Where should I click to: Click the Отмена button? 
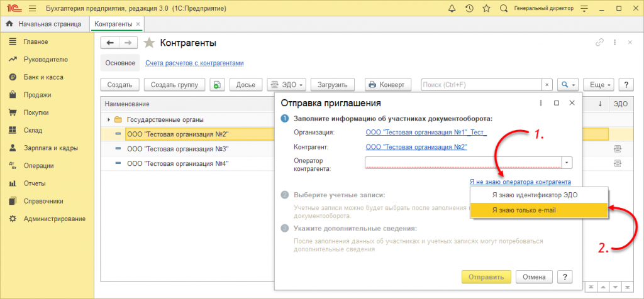click(x=535, y=277)
